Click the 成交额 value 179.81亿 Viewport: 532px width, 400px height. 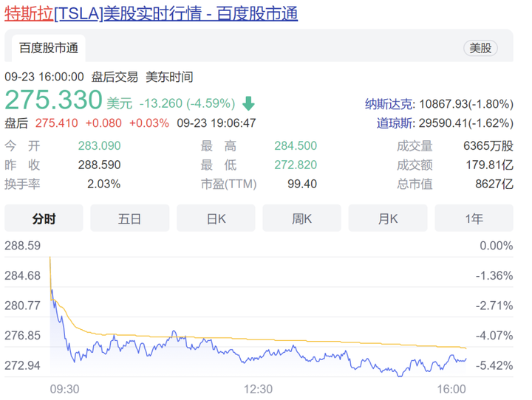tap(490, 165)
